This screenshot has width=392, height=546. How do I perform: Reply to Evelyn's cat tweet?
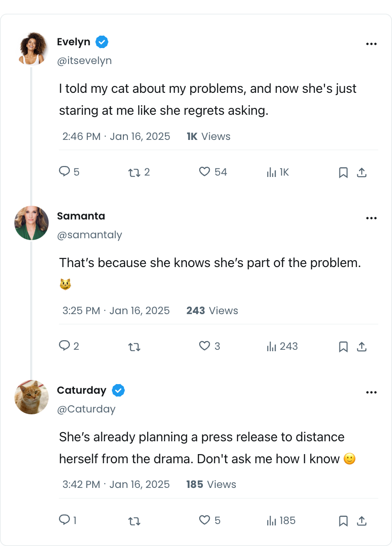point(64,172)
